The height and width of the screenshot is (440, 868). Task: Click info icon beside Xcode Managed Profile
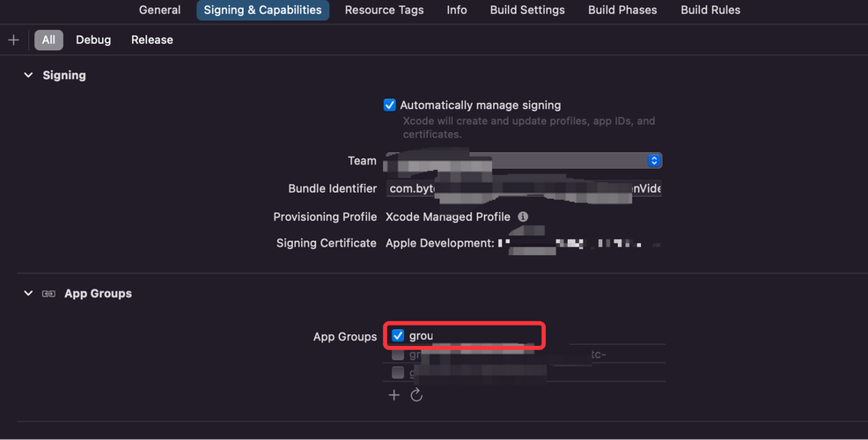[523, 216]
